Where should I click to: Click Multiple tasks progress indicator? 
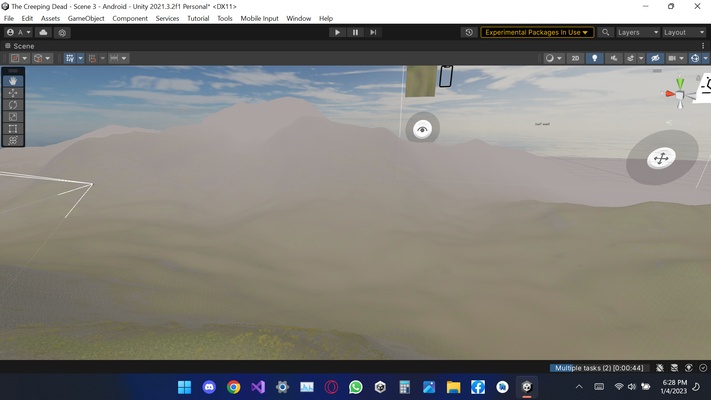point(599,368)
